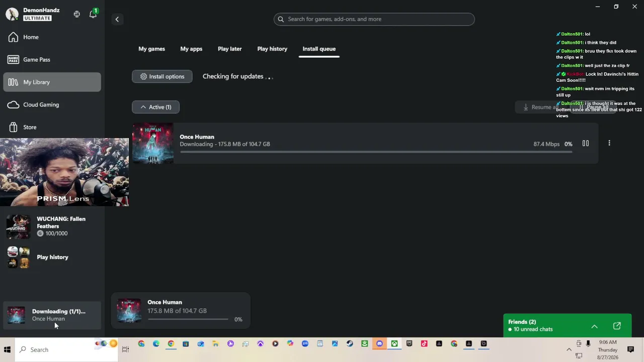Click the Home house icon

[x=13, y=37]
